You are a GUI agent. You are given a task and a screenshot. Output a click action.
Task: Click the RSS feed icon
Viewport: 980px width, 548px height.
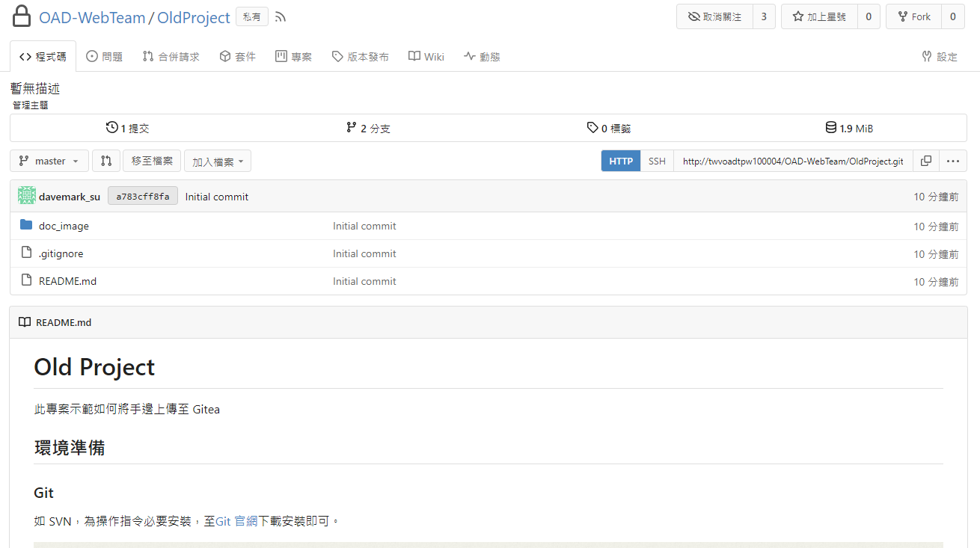point(281,17)
